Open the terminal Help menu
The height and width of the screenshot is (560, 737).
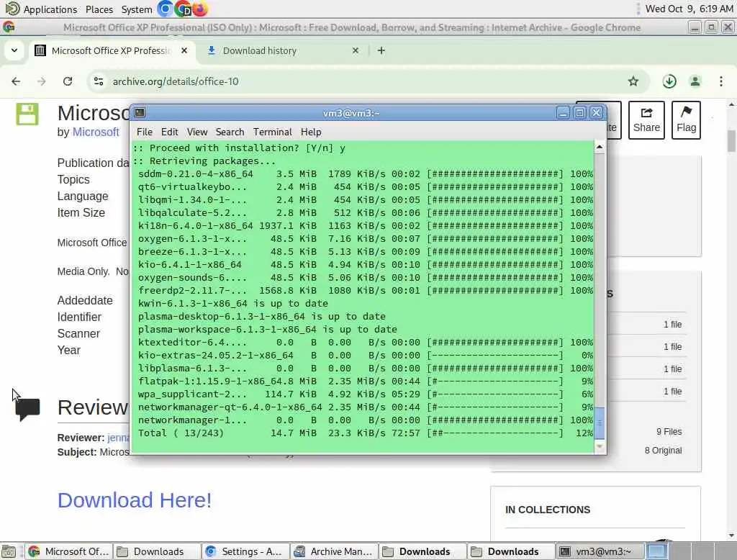point(311,132)
